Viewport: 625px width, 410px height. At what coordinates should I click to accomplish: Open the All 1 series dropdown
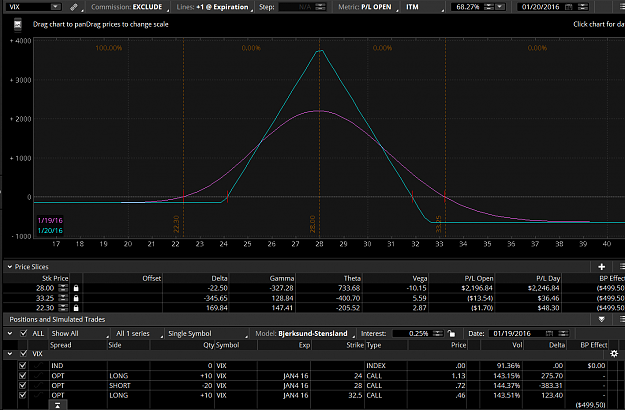(138, 333)
